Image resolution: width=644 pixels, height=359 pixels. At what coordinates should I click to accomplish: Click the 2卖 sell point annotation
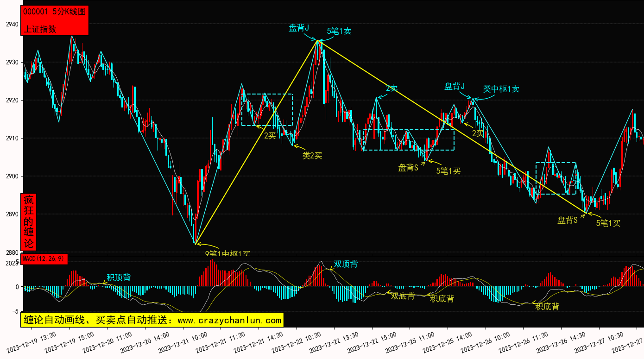(x=391, y=88)
